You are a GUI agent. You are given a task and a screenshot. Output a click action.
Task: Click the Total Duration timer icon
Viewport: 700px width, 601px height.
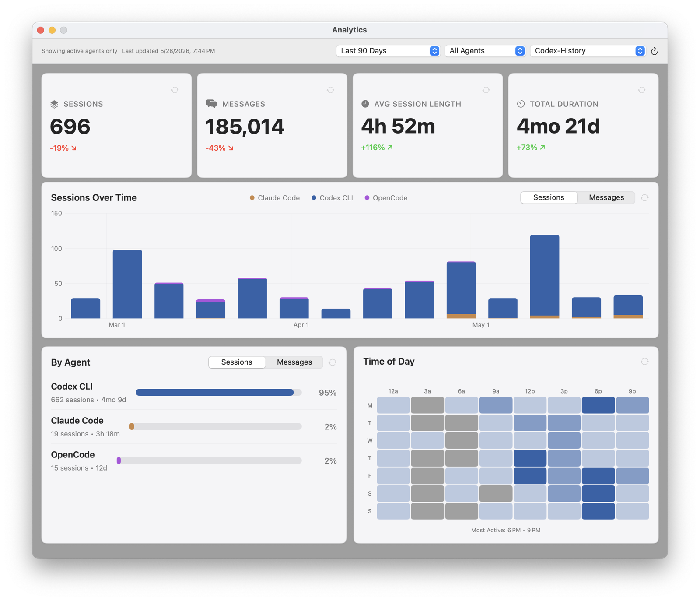coord(521,104)
